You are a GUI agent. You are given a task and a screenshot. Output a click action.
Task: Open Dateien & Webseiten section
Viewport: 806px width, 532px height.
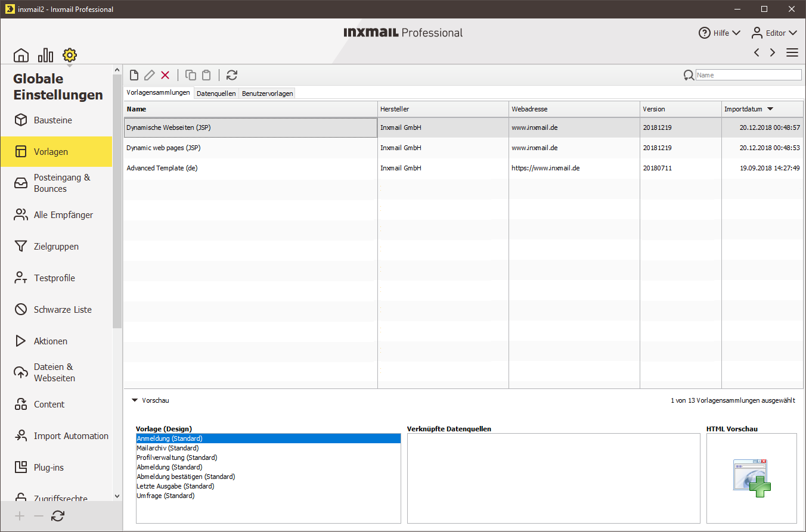tap(56, 372)
